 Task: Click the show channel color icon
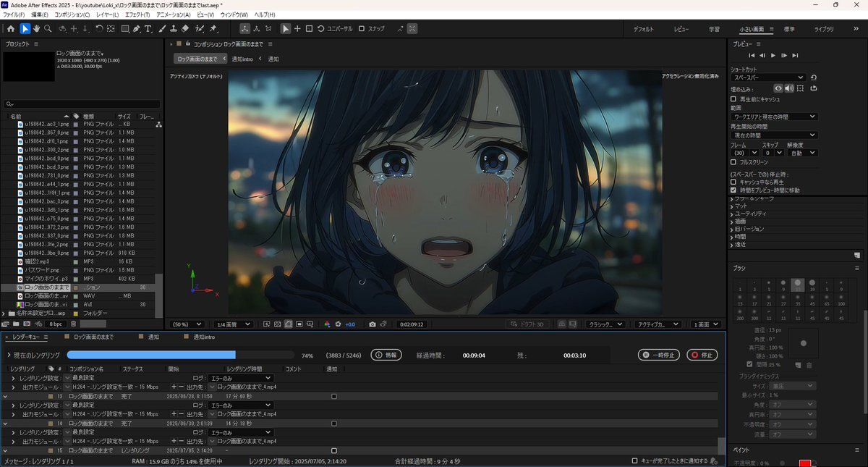point(327,324)
